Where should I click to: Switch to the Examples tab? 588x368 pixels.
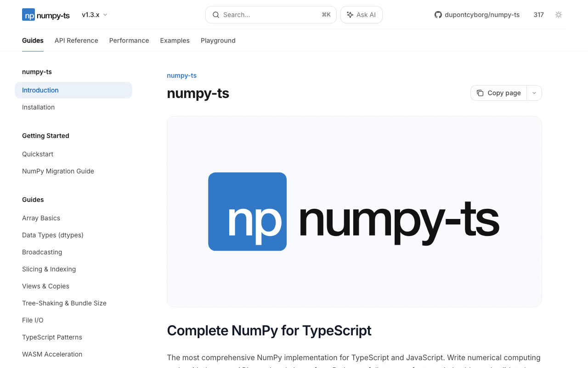pyautogui.click(x=175, y=40)
